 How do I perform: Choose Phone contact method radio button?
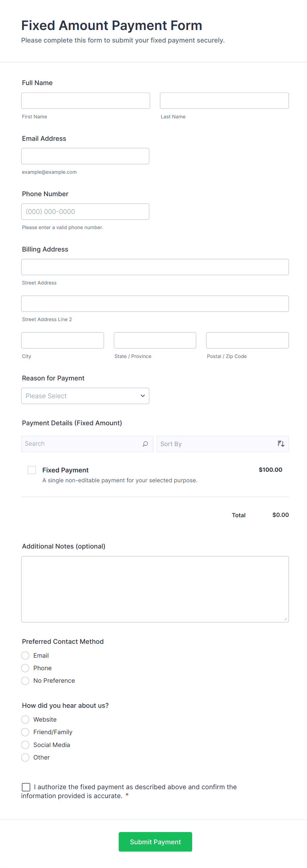point(25,668)
